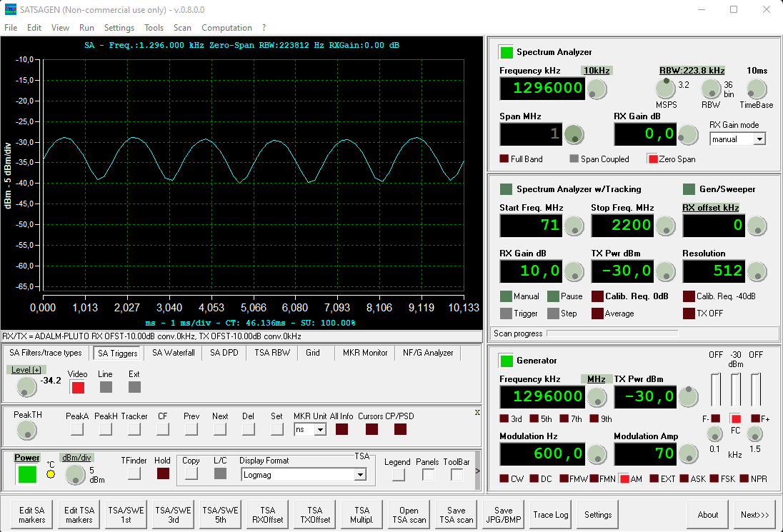Click the Stop Freq. MHz knob
The image size is (783, 532).
[665, 226]
